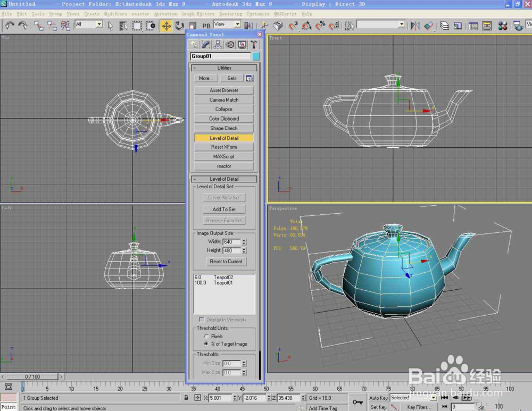Collapse the Utilities rollout header
This screenshot has height=411, width=532.
[x=224, y=68]
